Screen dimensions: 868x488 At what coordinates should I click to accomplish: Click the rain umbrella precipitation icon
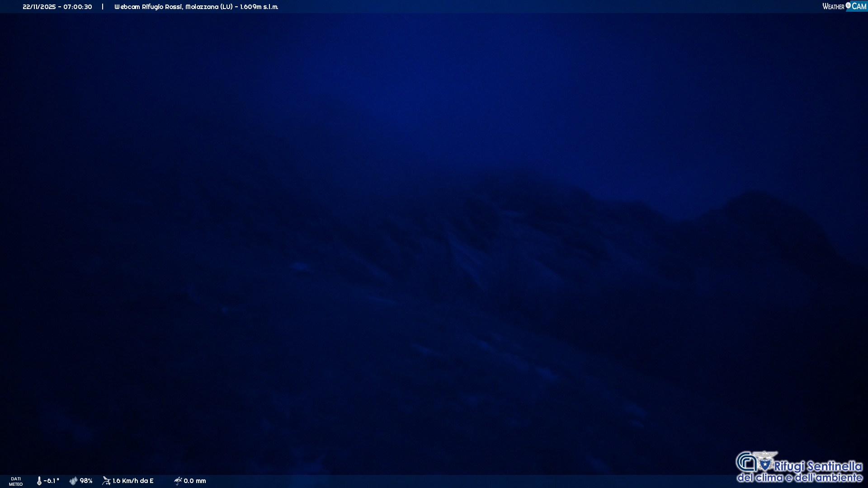[178, 481]
